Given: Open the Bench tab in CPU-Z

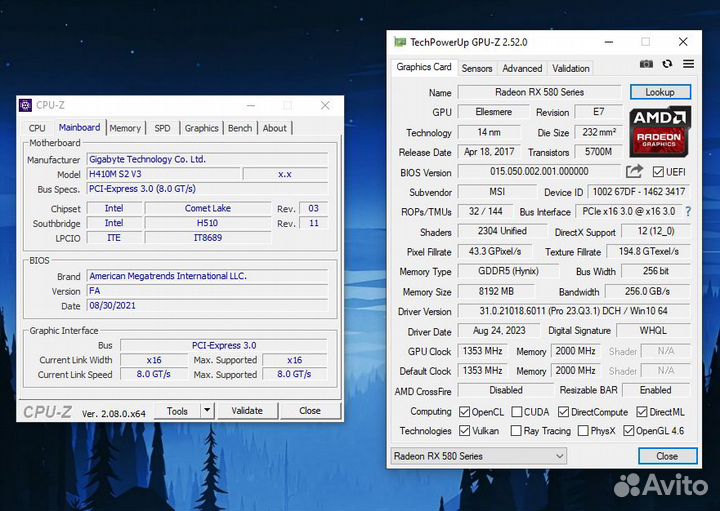Looking at the screenshot, I should click(x=240, y=128).
